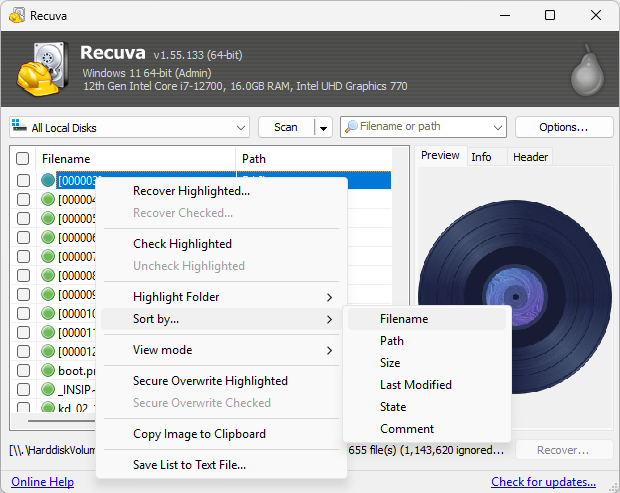Click the green state icon for [000011 row
The width and height of the screenshot is (620, 493).
point(48,332)
